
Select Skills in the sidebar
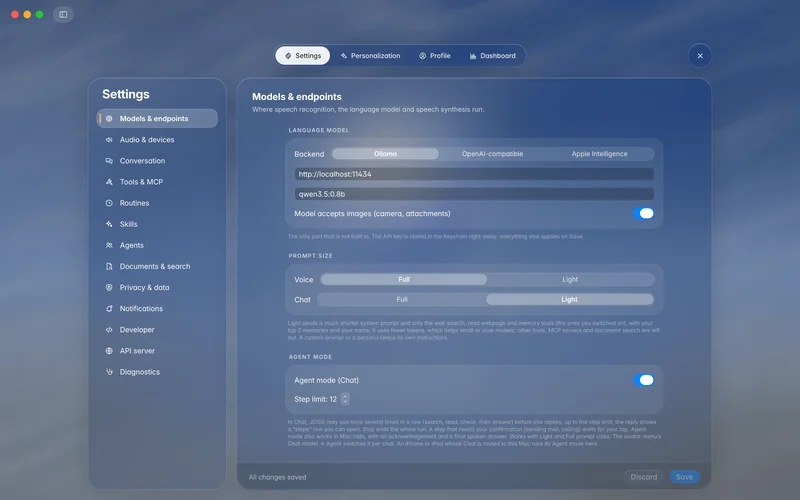coord(157,224)
